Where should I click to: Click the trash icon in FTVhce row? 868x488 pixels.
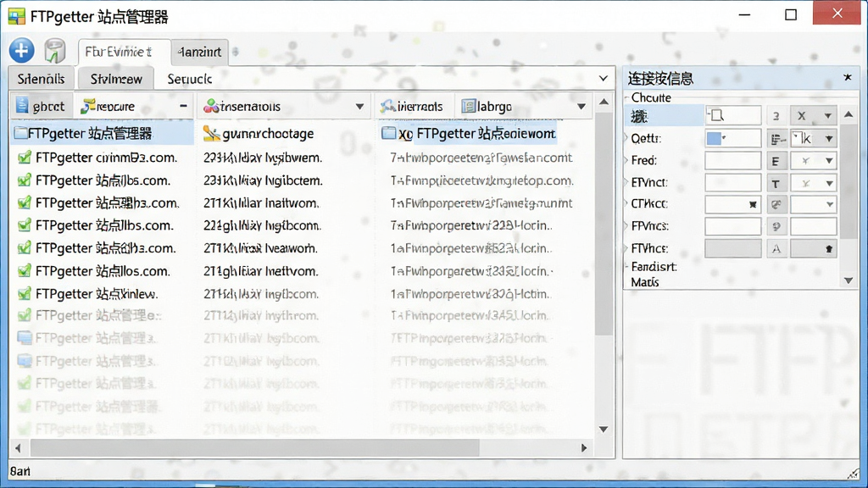pyautogui.click(x=829, y=249)
